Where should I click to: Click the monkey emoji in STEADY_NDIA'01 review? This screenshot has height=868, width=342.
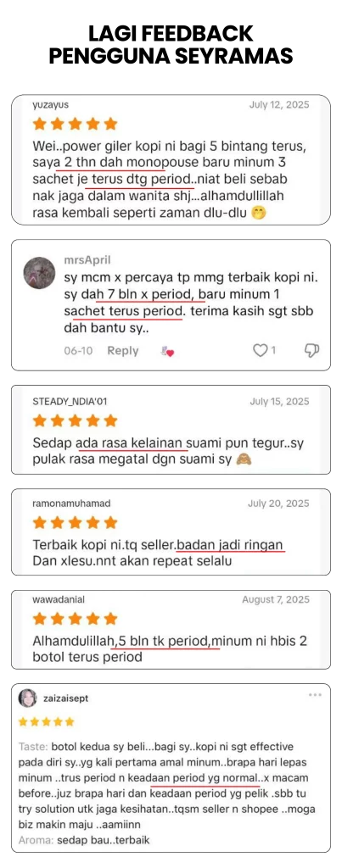[x=242, y=459]
